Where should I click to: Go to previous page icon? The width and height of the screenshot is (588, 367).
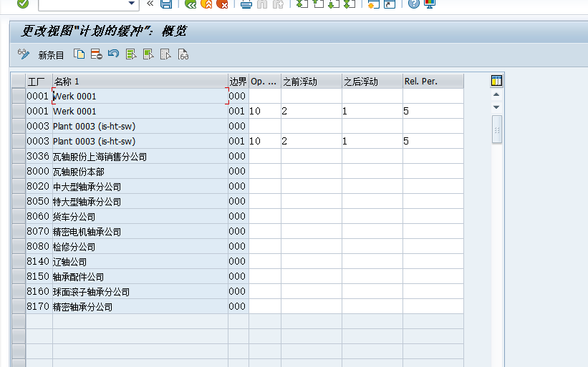coord(318,4)
